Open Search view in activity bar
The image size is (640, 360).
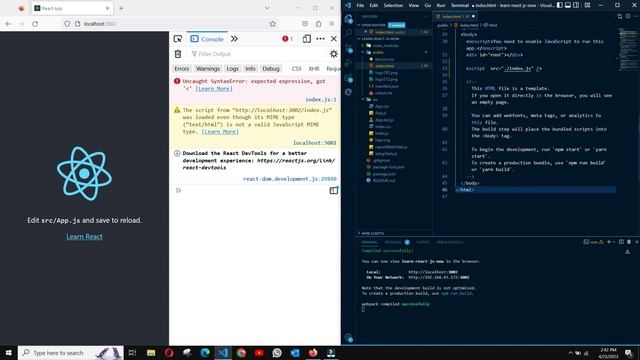click(x=349, y=33)
